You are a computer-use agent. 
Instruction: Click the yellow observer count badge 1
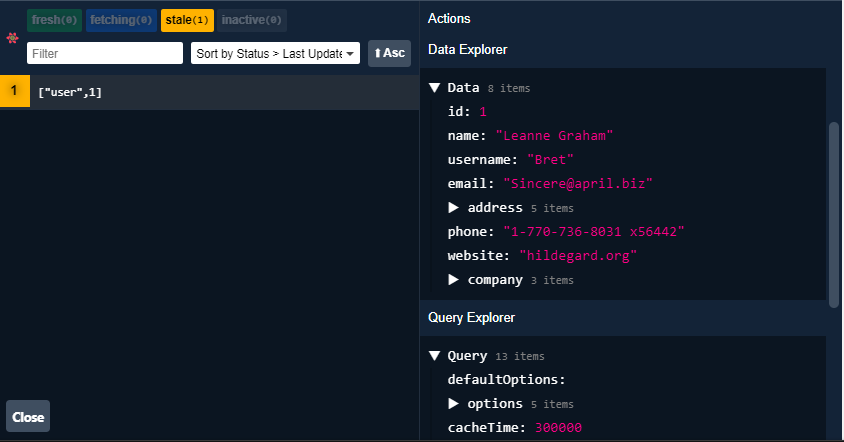15,91
